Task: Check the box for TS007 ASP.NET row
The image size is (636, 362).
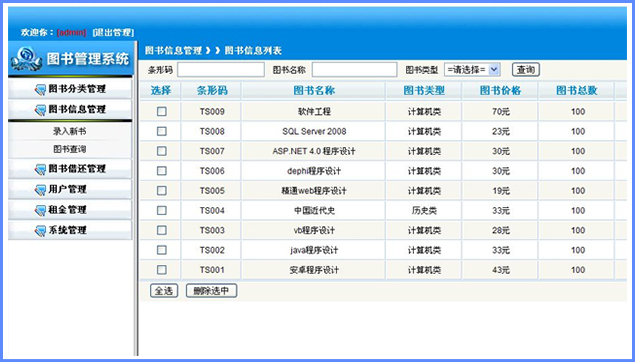Action: click(162, 151)
